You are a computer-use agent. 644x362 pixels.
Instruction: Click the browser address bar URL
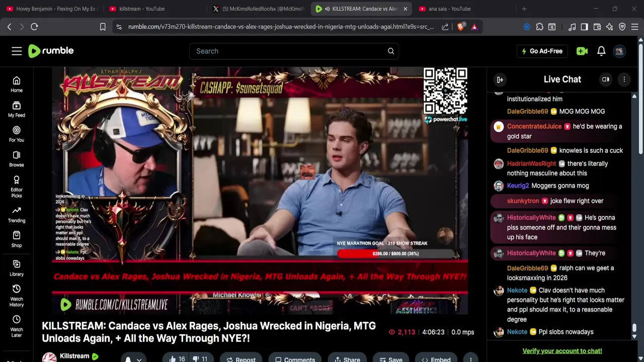click(281, 27)
